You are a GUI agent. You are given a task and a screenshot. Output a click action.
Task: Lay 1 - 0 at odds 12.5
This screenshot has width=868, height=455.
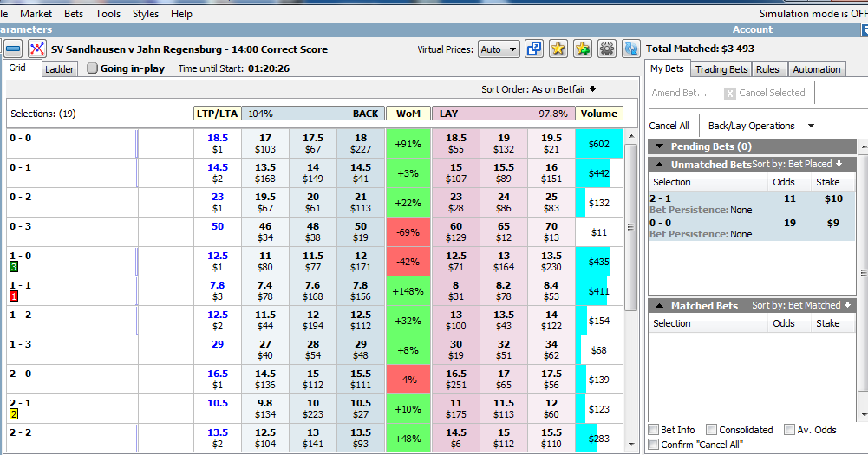tap(455, 261)
